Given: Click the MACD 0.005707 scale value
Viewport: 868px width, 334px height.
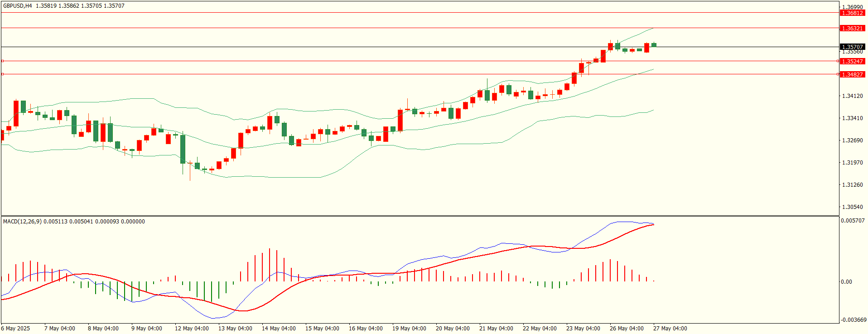Looking at the screenshot, I should tap(853, 221).
